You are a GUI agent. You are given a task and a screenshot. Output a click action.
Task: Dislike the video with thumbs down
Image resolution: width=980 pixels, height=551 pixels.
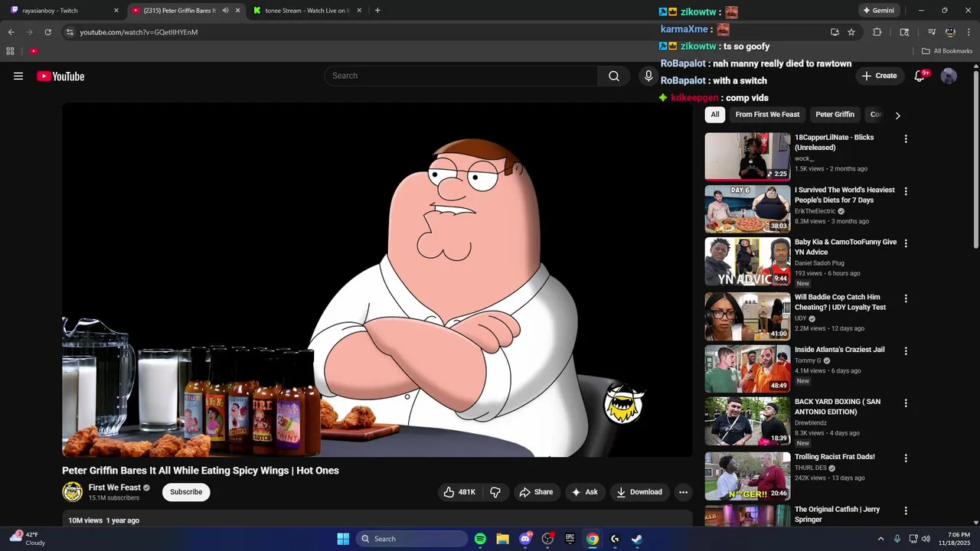pos(495,492)
